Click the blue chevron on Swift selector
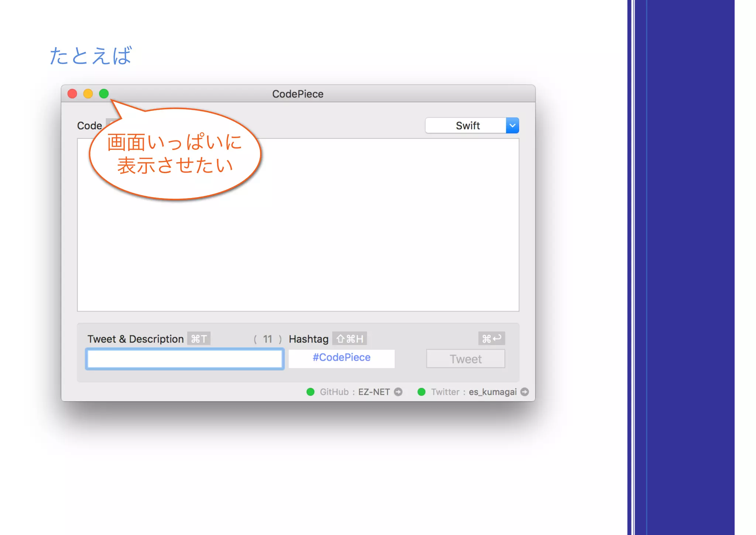Viewport: 756px width, 535px height. coord(512,126)
